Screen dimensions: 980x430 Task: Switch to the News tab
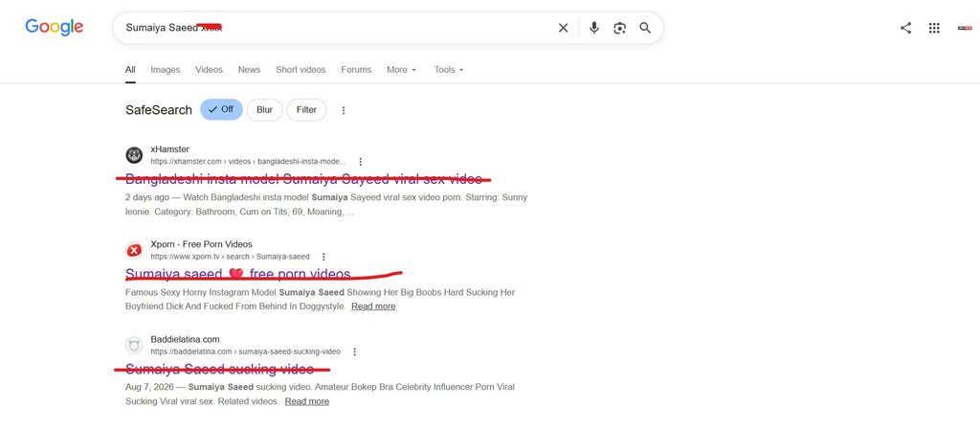[249, 69]
